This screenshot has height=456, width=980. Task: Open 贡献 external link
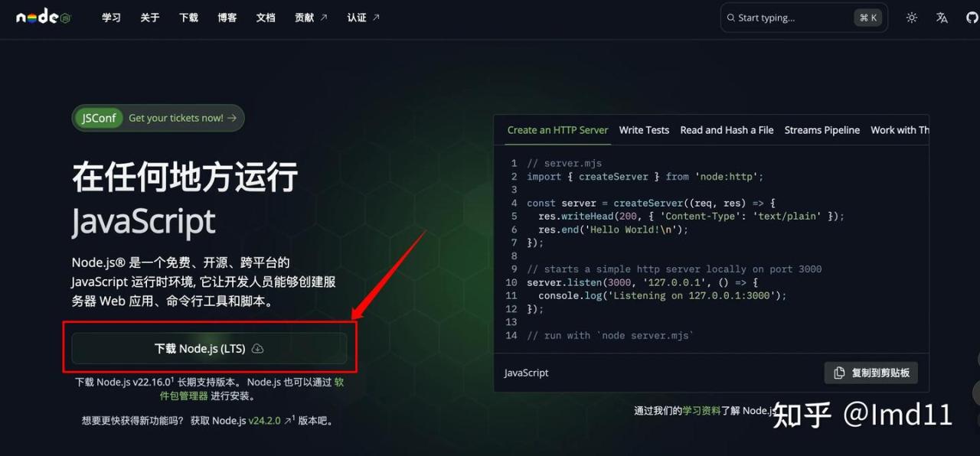point(311,18)
